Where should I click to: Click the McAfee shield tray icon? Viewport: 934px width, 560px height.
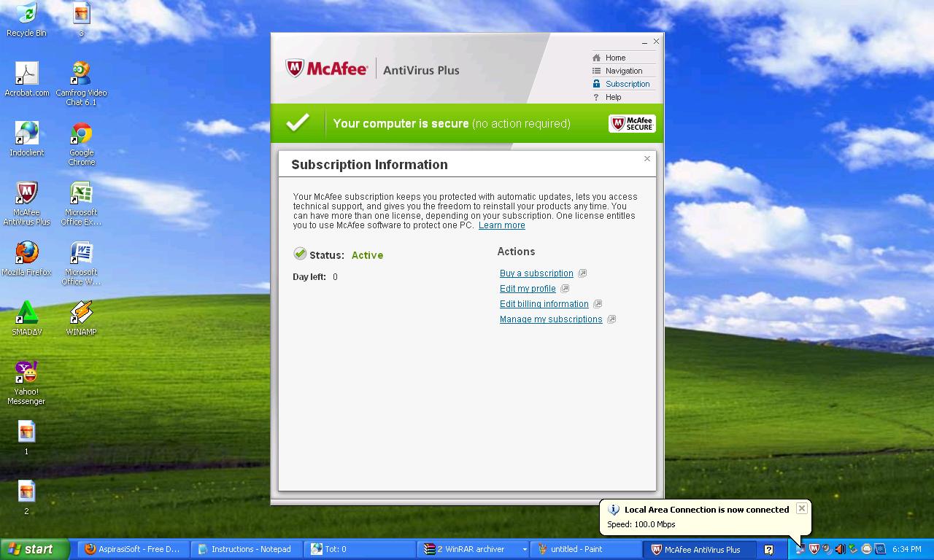(814, 549)
